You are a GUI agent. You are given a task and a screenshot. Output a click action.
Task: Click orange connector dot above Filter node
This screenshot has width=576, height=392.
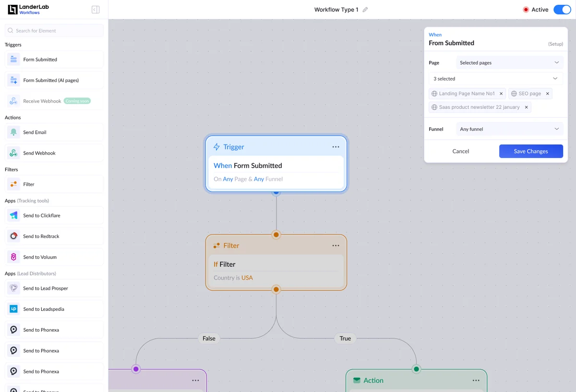click(276, 235)
